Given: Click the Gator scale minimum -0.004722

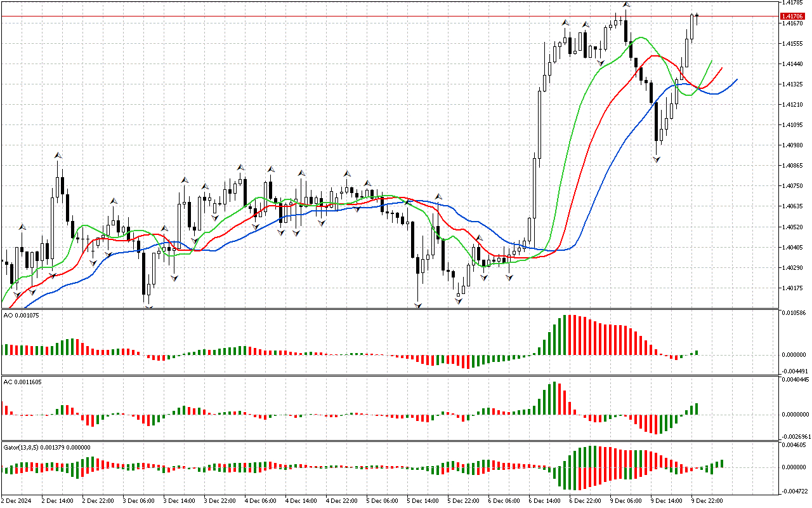Looking at the screenshot, I should click(794, 491).
